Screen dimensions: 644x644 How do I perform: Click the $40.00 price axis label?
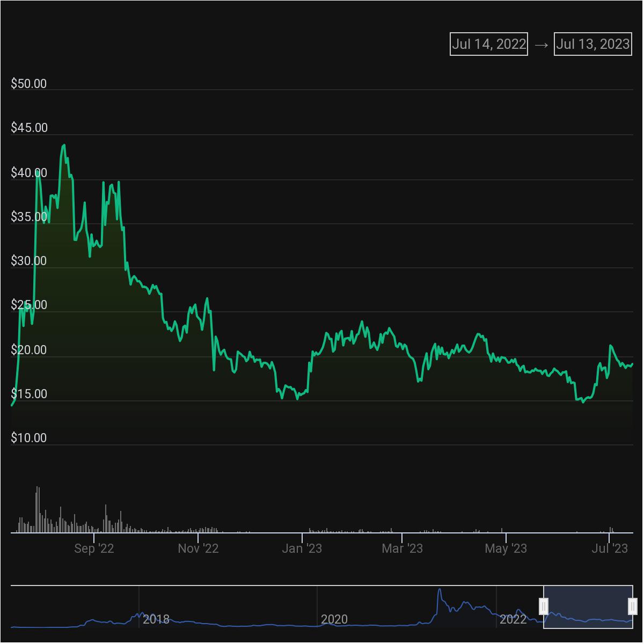[x=29, y=173]
